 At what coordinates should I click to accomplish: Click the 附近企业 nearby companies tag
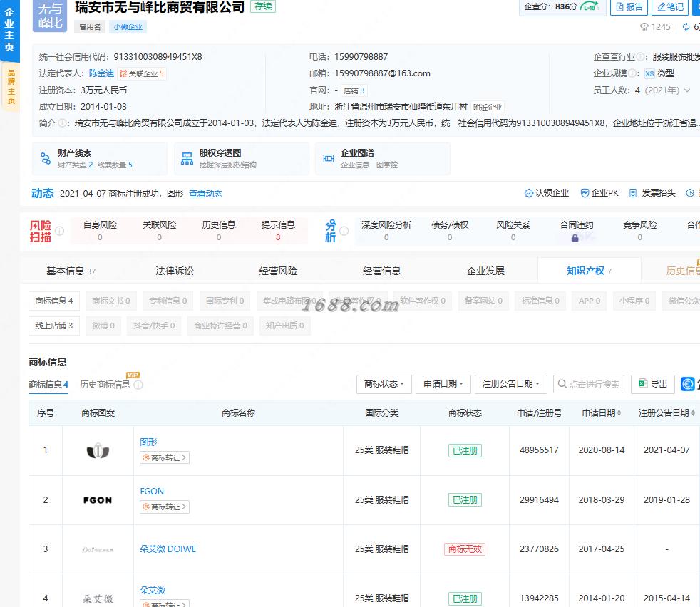point(488,107)
